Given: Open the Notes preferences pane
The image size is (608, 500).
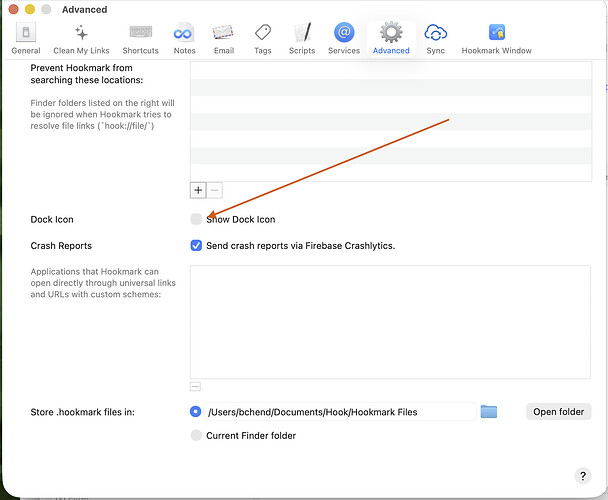Looking at the screenshot, I should coord(184,39).
